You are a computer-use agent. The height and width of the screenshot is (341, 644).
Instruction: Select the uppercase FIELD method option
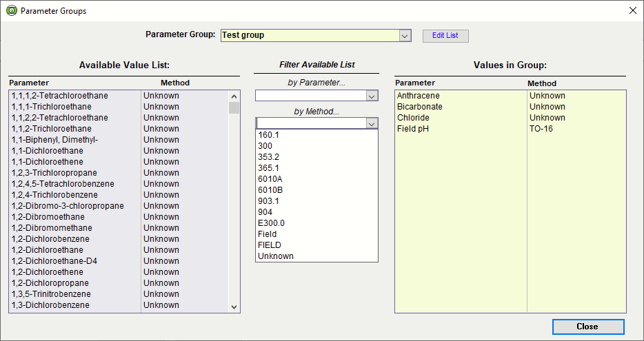click(x=316, y=245)
